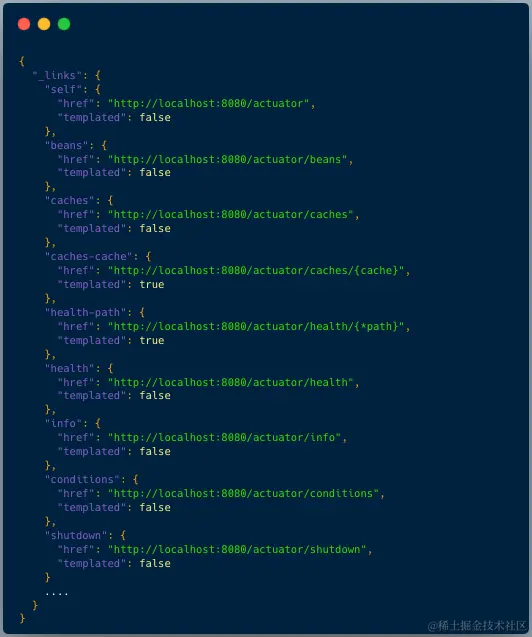Click the true value under caches-cache
Screen dimensions: 532x637
[152, 284]
